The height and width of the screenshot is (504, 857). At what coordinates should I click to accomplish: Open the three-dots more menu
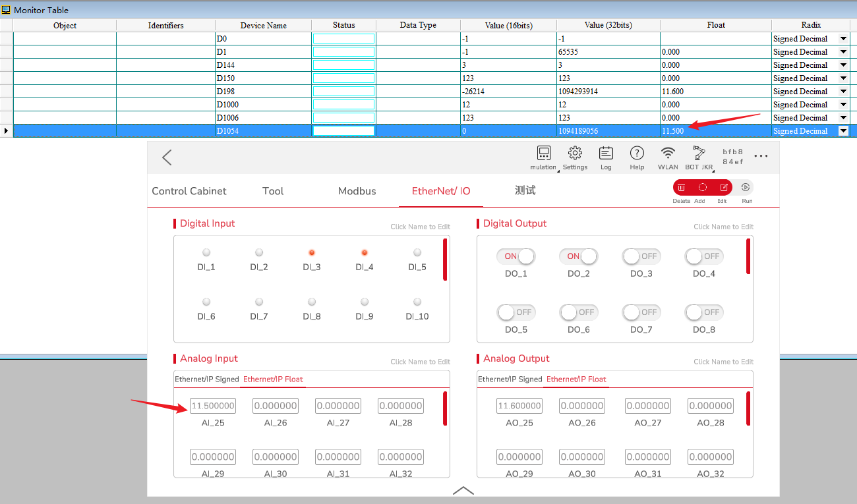[761, 157]
